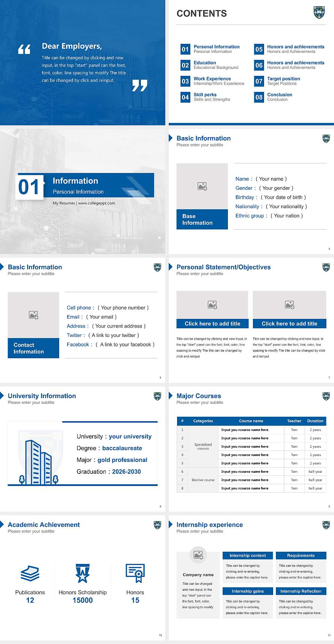
Task: Click right image placeholder on Personal Statement slide
Action: point(289,305)
